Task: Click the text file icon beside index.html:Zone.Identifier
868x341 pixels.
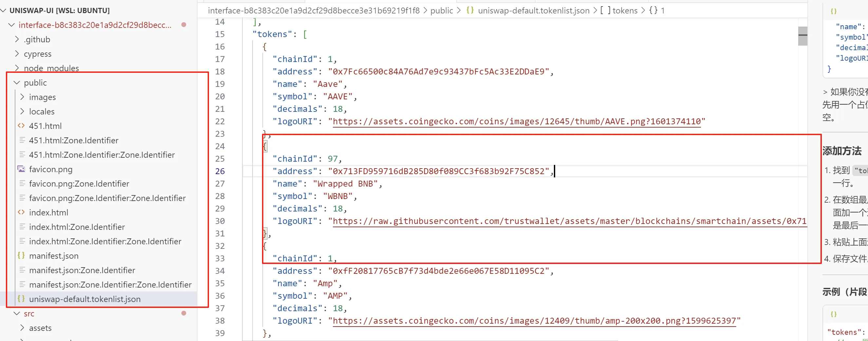Action: click(x=22, y=227)
